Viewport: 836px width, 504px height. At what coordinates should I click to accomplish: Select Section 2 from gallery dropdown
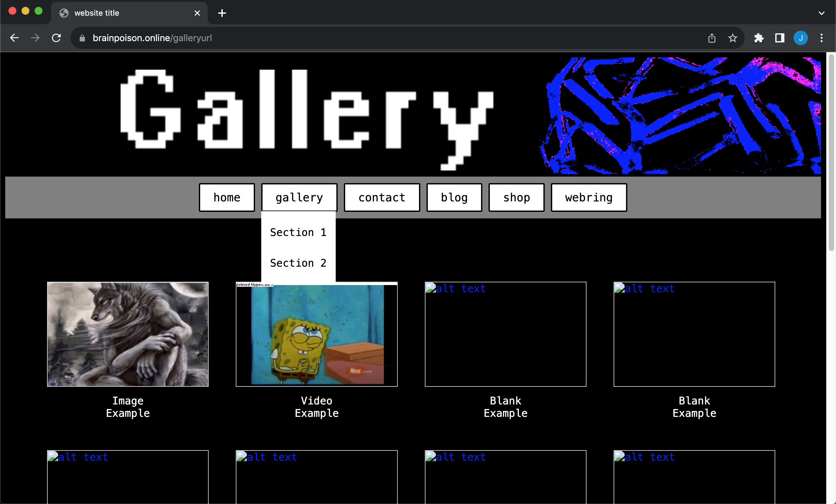[298, 263]
